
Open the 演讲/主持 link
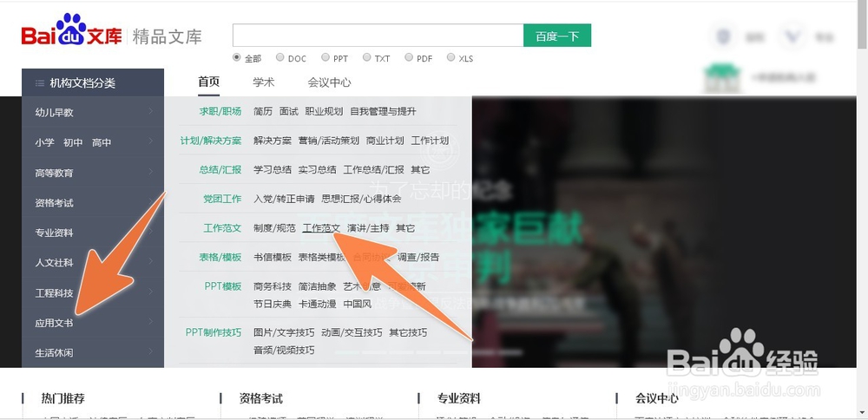tap(369, 228)
